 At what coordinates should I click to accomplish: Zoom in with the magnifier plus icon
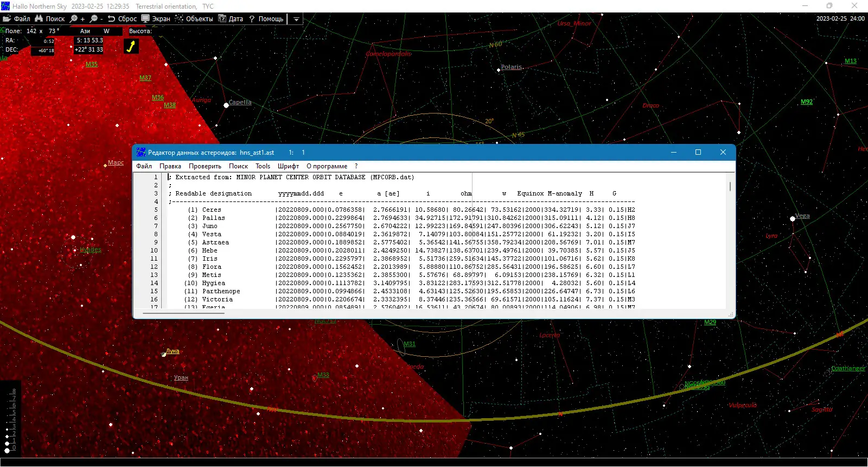pyautogui.click(x=78, y=18)
